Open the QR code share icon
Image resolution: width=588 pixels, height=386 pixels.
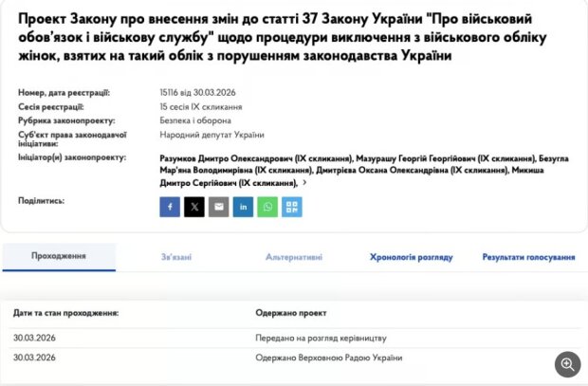point(292,206)
